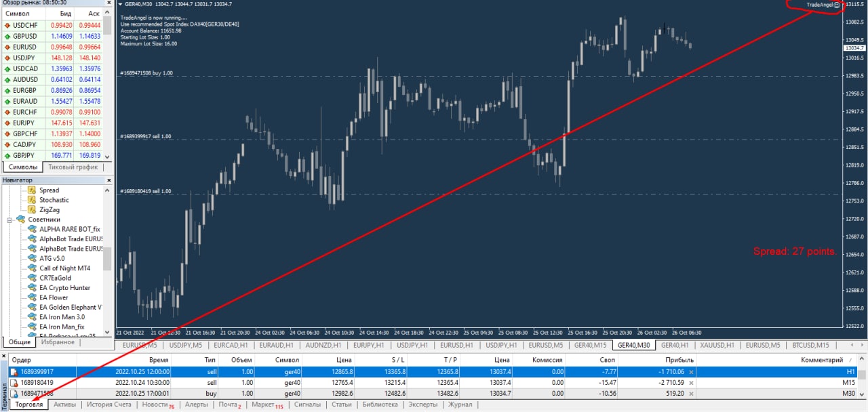The image size is (868, 412).
Task: Click the Stochastic indicator icon
Action: point(32,200)
